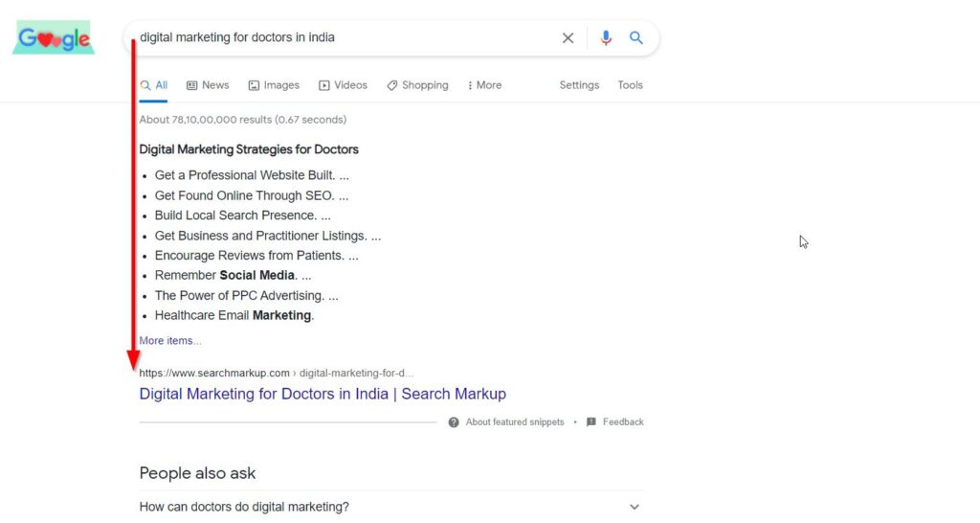Click the About featured snippets link
This screenshot has width=980, height=523.
tap(515, 422)
